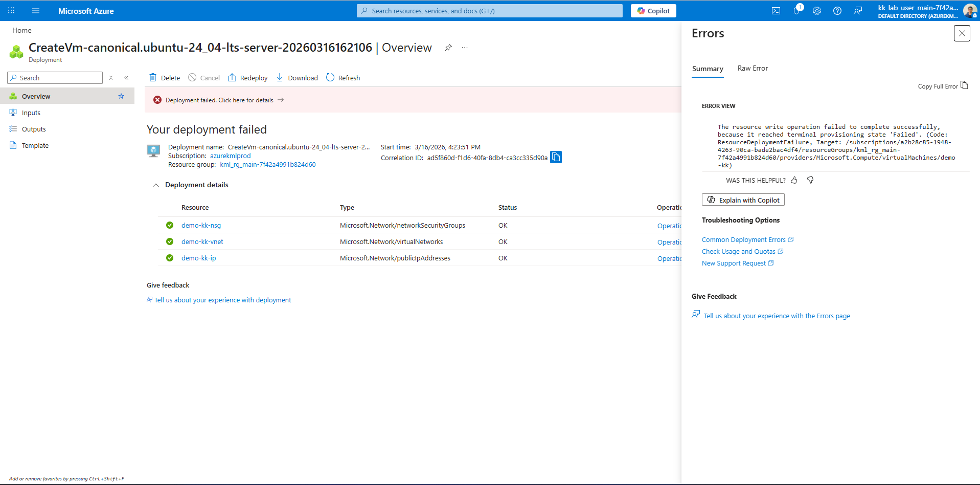The image size is (980, 485).
Task: Open Copilot from the top bar
Action: pos(653,11)
